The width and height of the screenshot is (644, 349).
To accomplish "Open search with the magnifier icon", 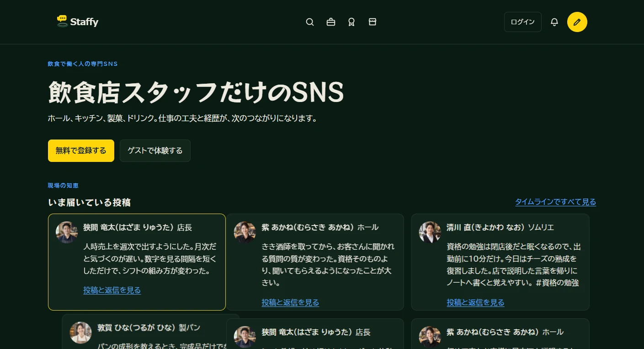I will 310,22.
